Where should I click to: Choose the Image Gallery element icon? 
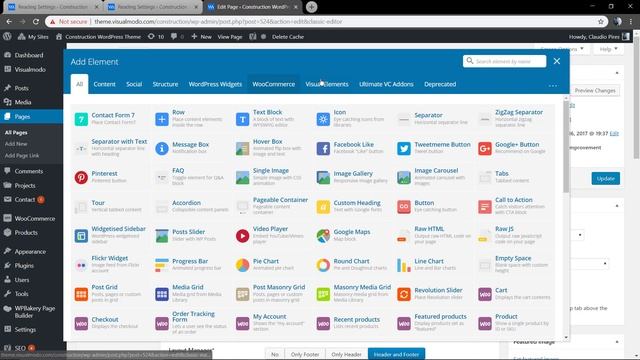[323, 178]
